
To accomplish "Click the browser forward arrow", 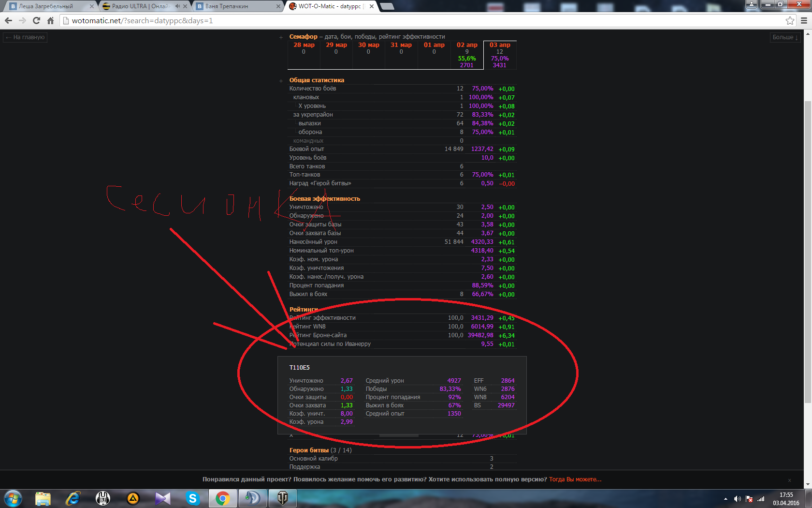I will (x=22, y=20).
